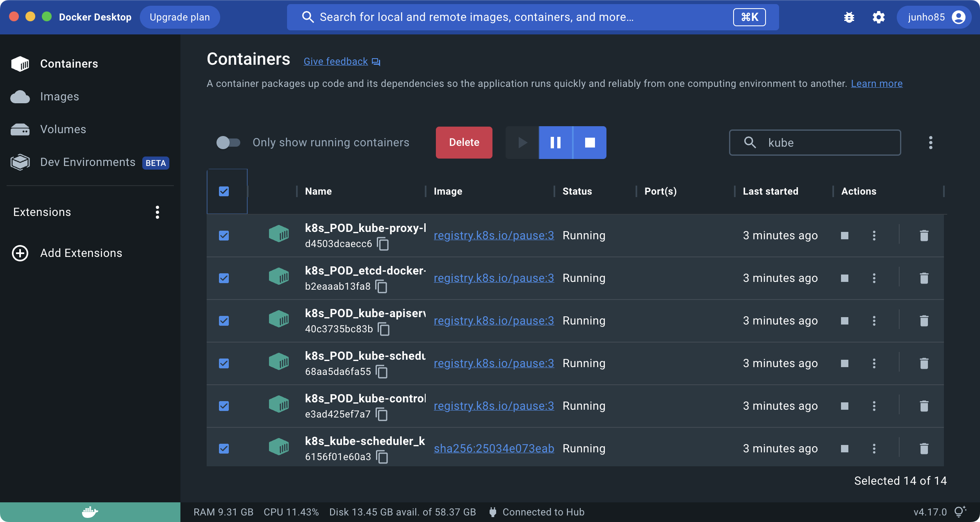The height and width of the screenshot is (522, 980).
Task: Copy container ID d4503dcaecc6
Action: 383,244
